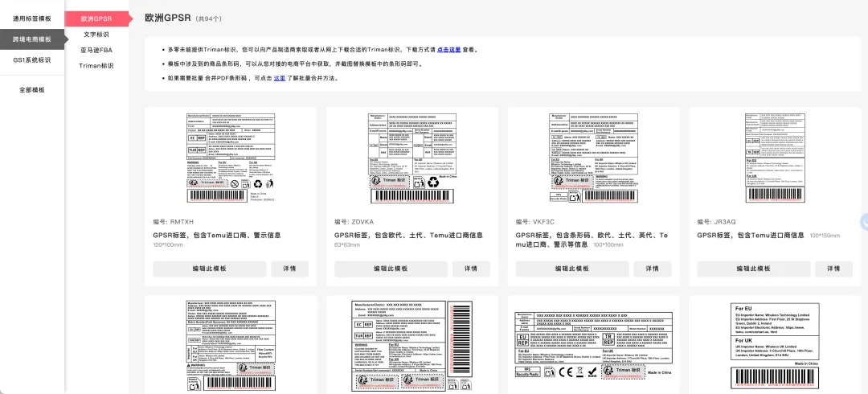Switch to the 文字标识 sub-tab

pyautogui.click(x=96, y=35)
